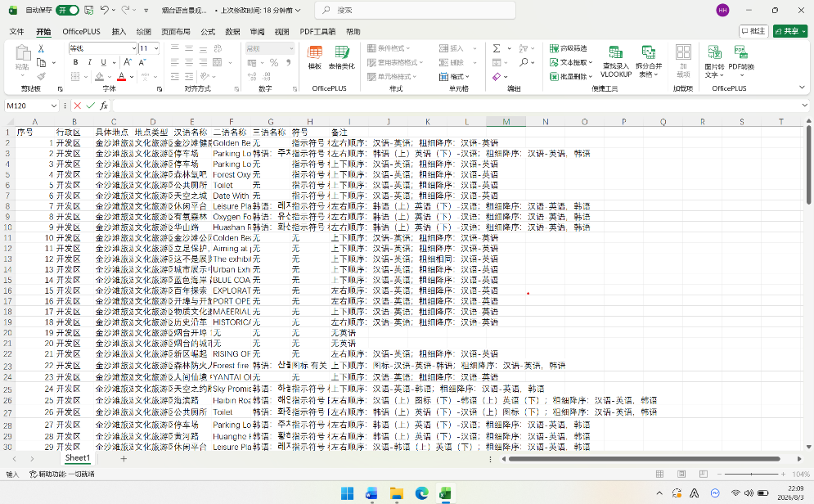This screenshot has height=504, width=814.
Task: Click the decrease font size icon
Action: (142, 62)
